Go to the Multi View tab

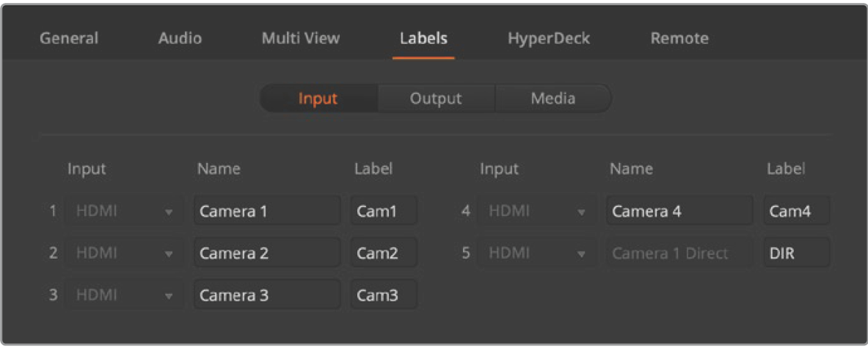301,38
